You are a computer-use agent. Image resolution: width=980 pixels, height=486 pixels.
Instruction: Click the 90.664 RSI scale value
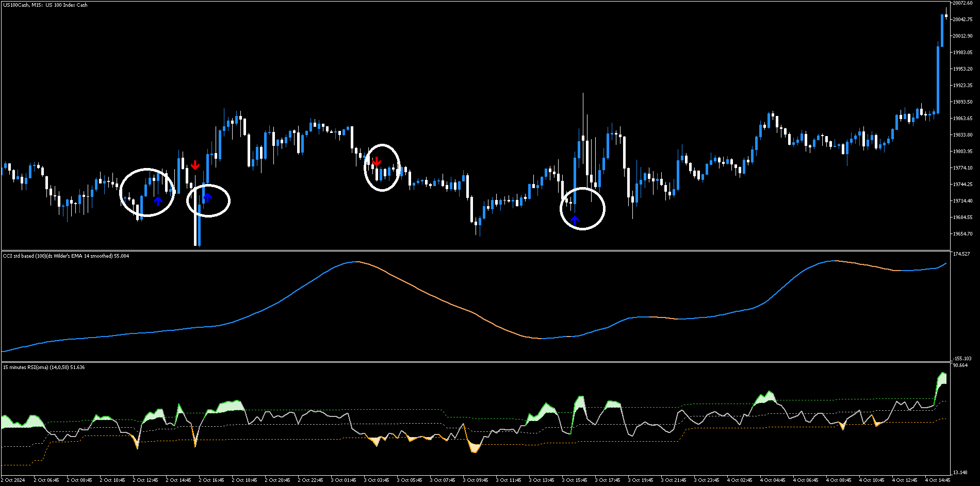960,365
